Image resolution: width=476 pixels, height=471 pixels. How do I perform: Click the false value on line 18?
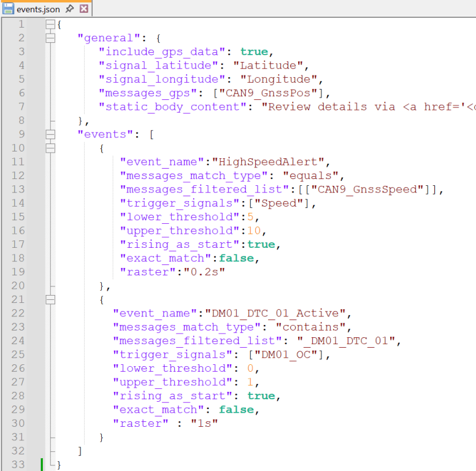pyautogui.click(x=237, y=258)
